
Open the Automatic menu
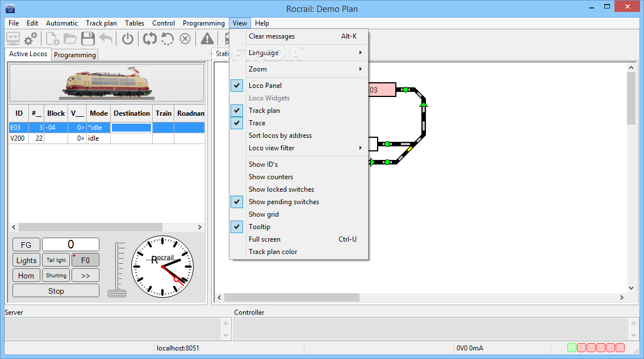(61, 23)
